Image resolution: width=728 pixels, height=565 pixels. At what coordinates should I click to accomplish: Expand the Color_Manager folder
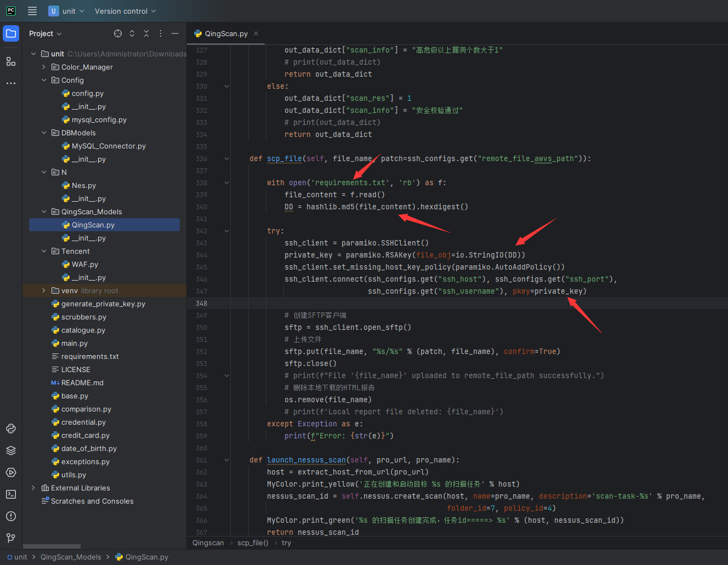coord(44,67)
